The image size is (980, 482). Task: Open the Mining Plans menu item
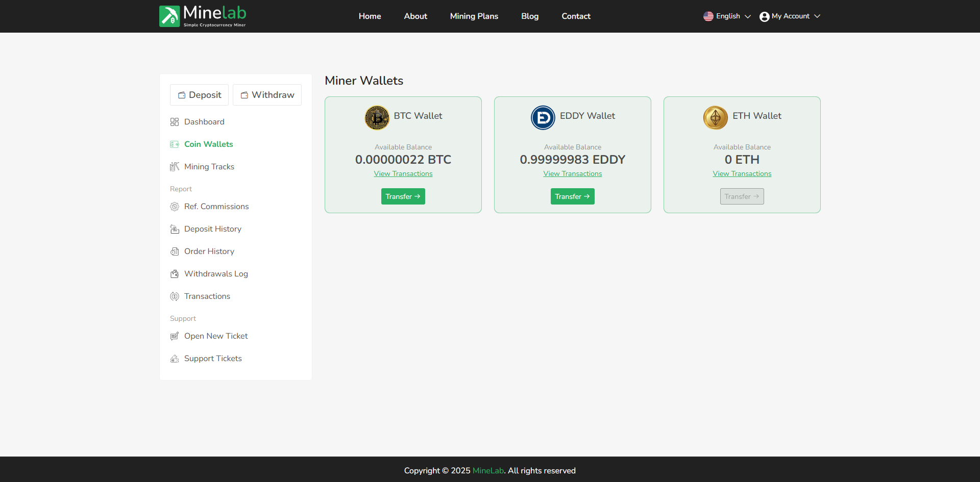[474, 16]
